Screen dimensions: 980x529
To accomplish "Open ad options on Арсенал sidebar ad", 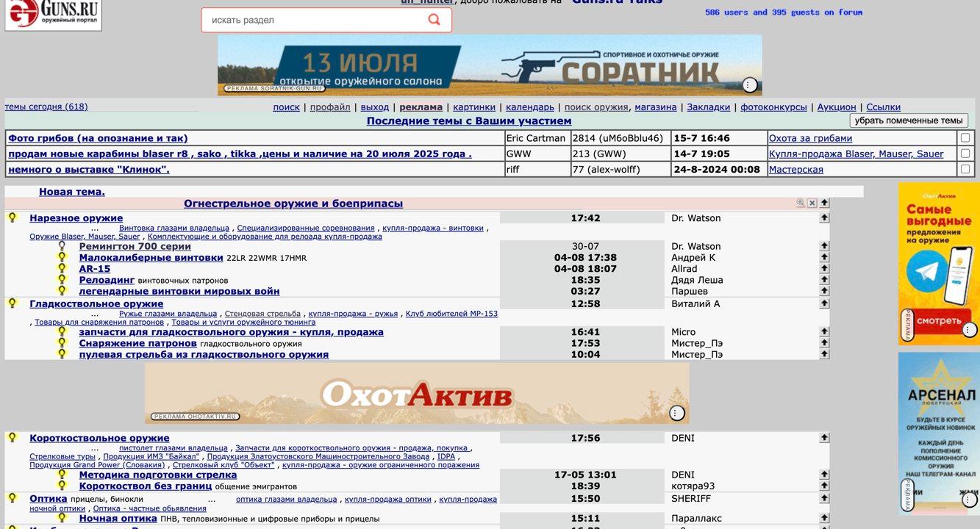I will (970, 500).
